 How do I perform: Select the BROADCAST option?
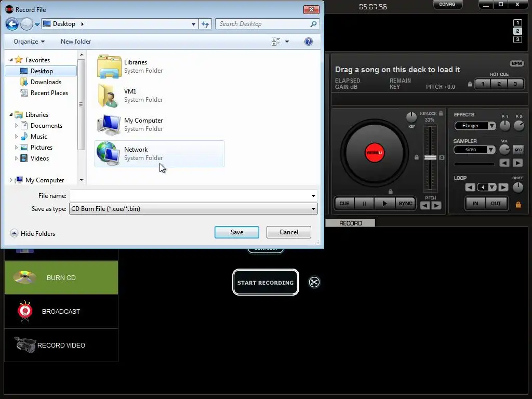(x=61, y=312)
